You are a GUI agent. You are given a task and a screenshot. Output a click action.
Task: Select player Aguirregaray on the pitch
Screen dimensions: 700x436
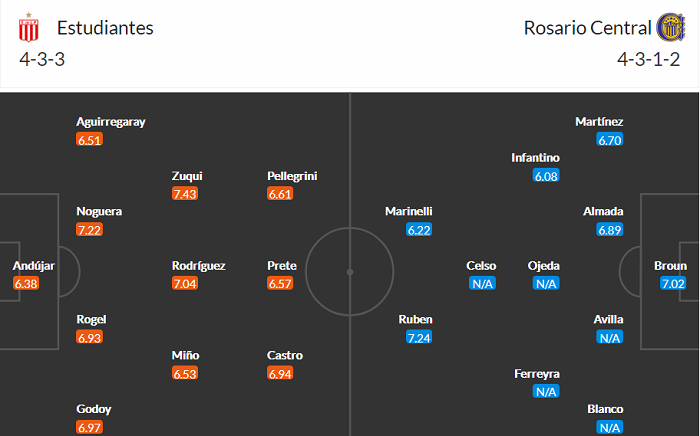point(111,122)
